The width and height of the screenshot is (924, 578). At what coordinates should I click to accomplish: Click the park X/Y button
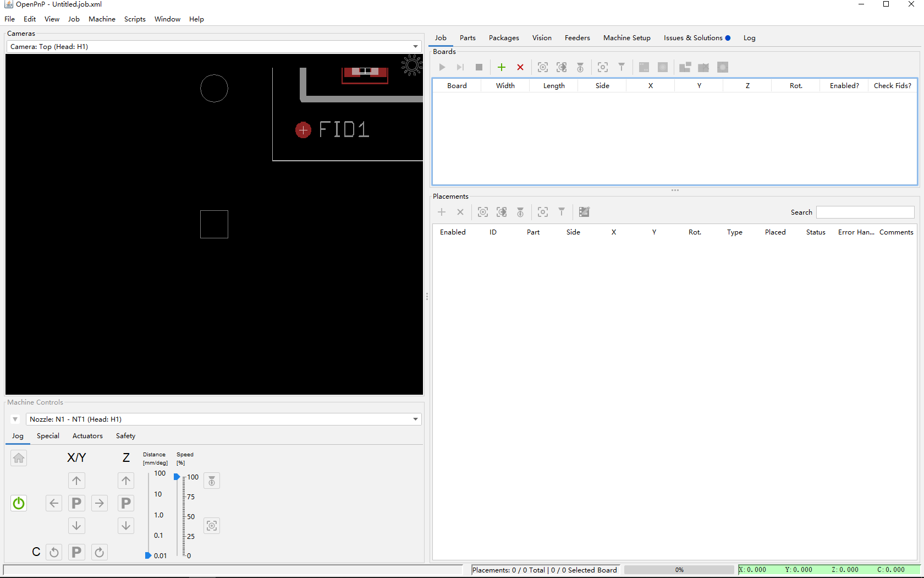coord(76,503)
